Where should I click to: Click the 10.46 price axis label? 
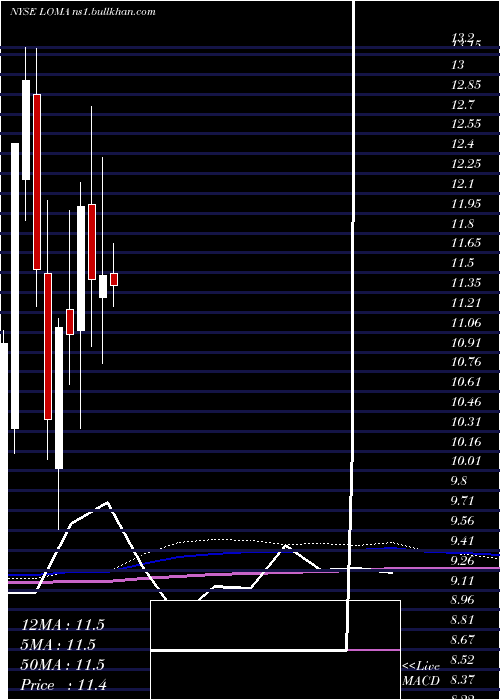pos(466,402)
